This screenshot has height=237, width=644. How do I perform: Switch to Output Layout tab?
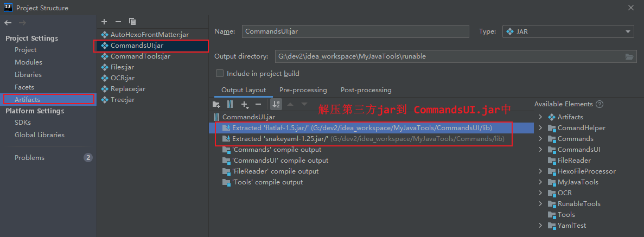244,90
